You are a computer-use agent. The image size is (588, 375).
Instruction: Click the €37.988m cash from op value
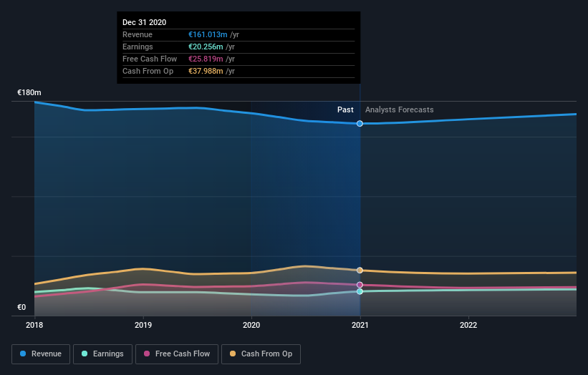click(206, 71)
